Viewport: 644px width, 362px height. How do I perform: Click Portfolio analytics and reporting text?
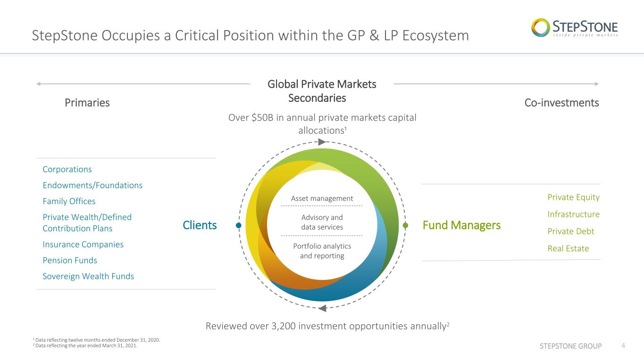[x=322, y=251]
